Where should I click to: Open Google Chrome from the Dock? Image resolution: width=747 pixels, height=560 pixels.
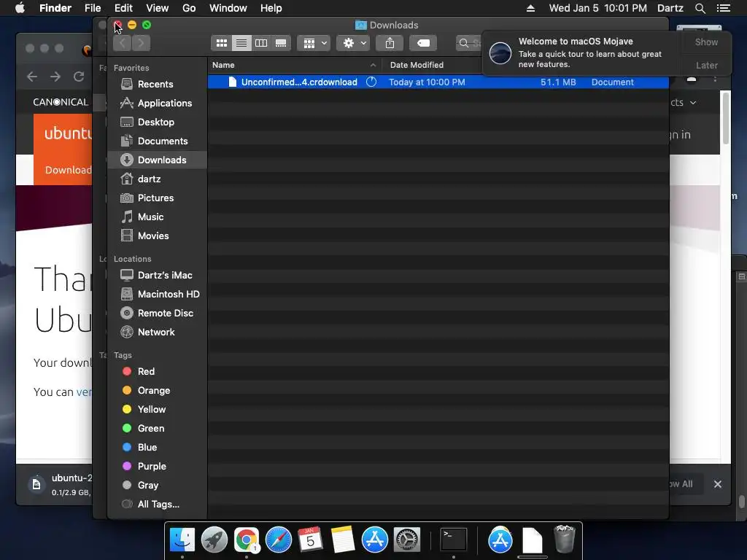point(247,540)
